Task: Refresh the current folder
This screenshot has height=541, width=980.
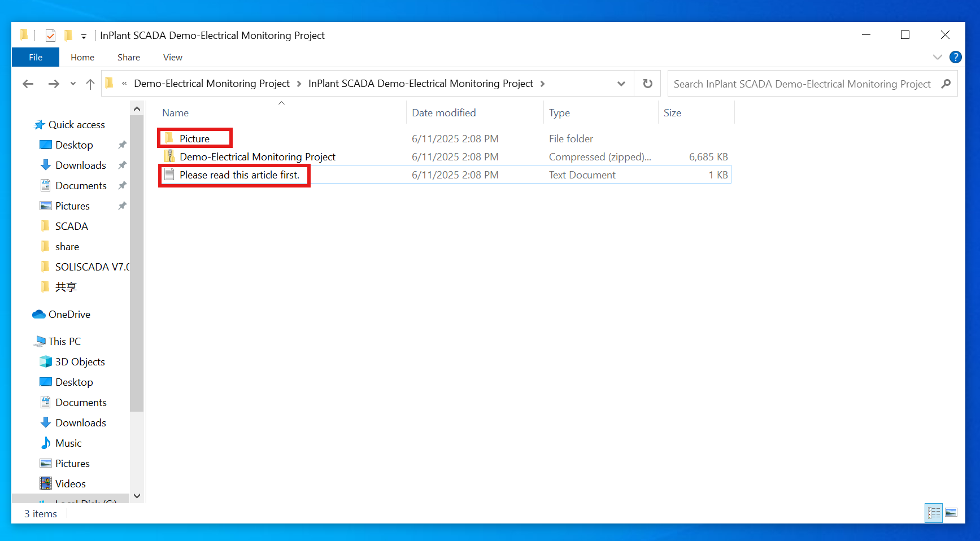Action: pyautogui.click(x=647, y=84)
